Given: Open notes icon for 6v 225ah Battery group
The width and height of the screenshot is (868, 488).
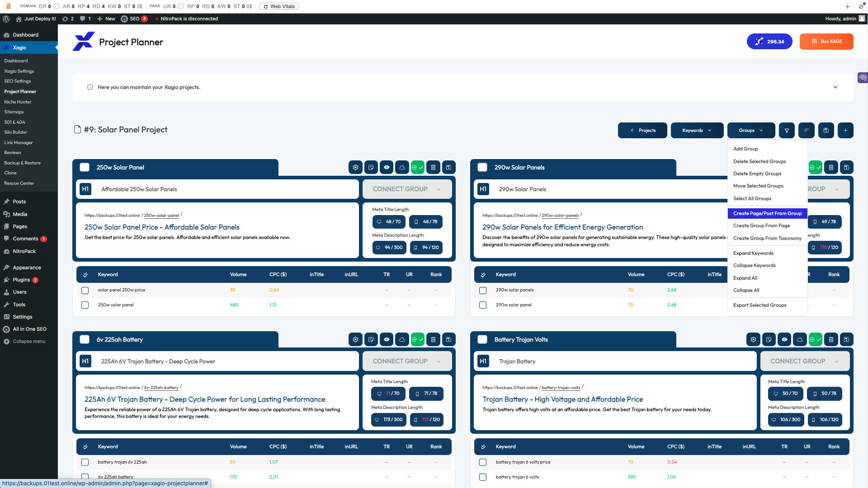Looking at the screenshot, I should point(371,340).
